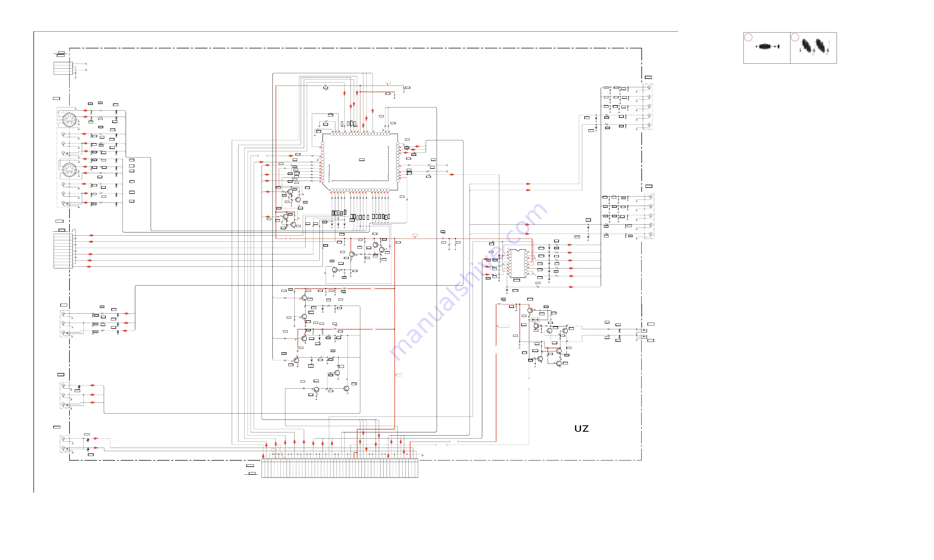Open the double sawtooth waveform thumbnail

pos(814,48)
